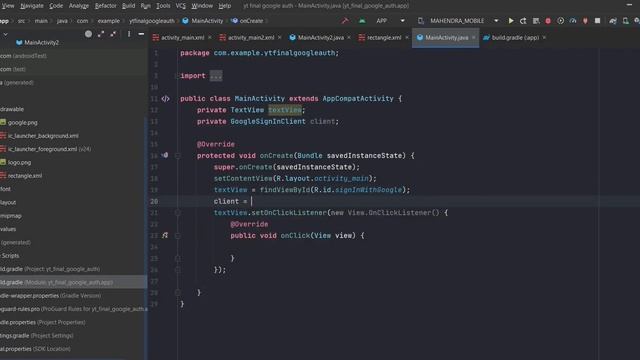Select settings.gradle (Project Settings) file
This screenshot has width=640, height=360.
(x=37, y=336)
